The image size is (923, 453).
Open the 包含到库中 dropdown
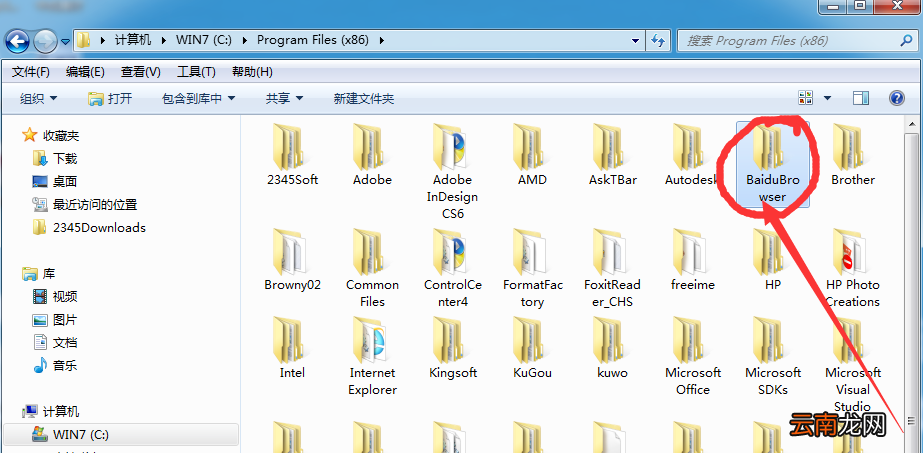[x=198, y=99]
